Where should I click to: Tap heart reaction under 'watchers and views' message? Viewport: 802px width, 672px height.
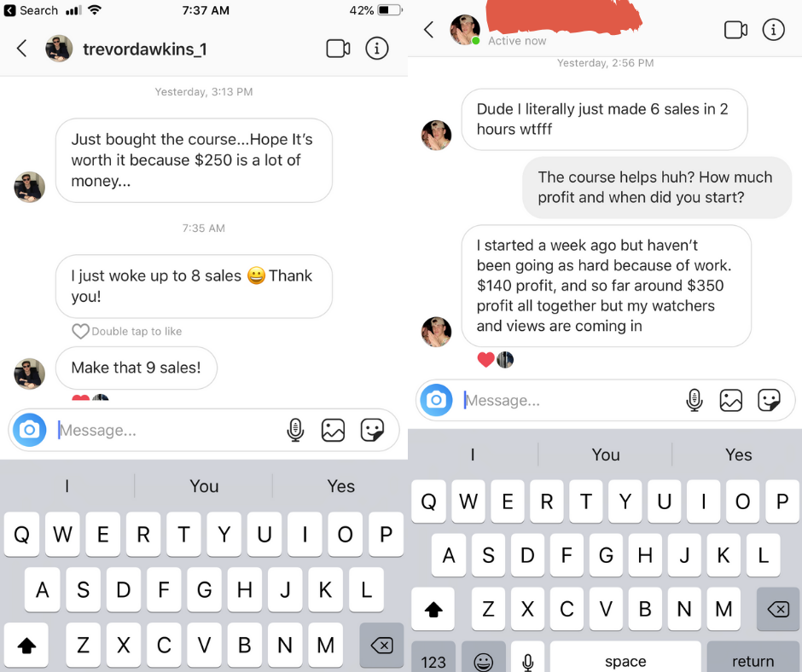(x=486, y=360)
